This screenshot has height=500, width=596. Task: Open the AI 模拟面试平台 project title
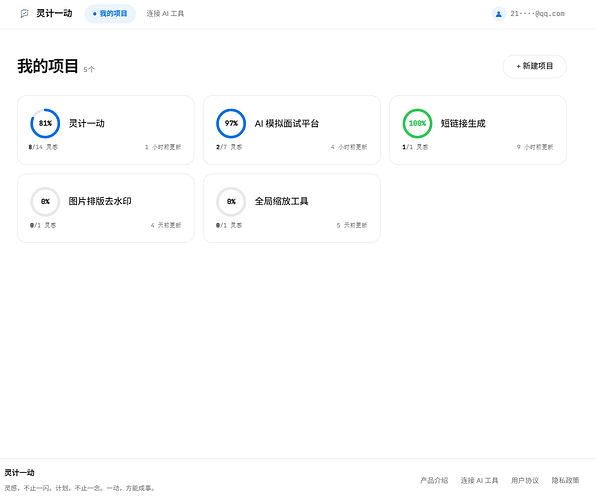click(x=287, y=124)
